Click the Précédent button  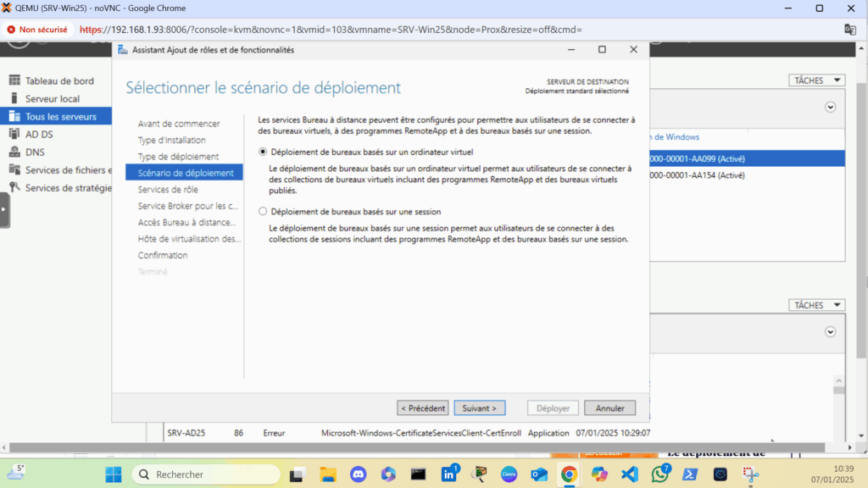(422, 408)
